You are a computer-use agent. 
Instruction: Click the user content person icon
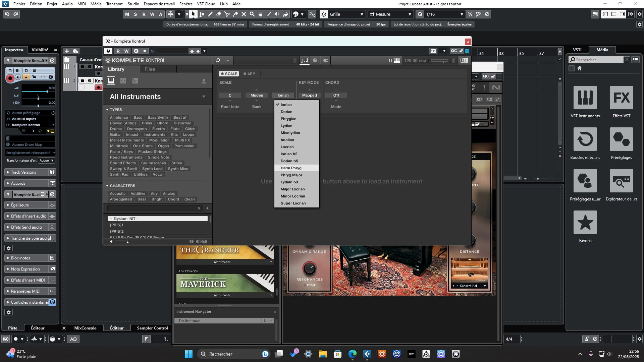(204, 81)
